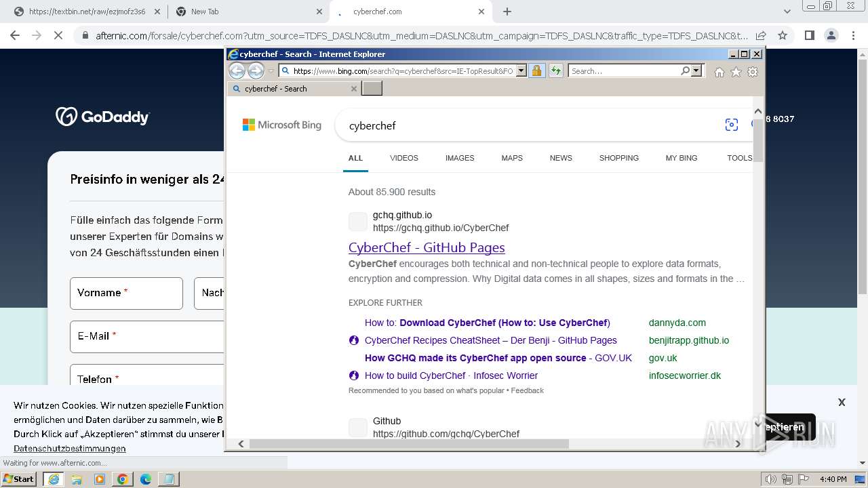Go forward in Internet Explorer
The height and width of the screenshot is (488, 868).
tap(256, 70)
